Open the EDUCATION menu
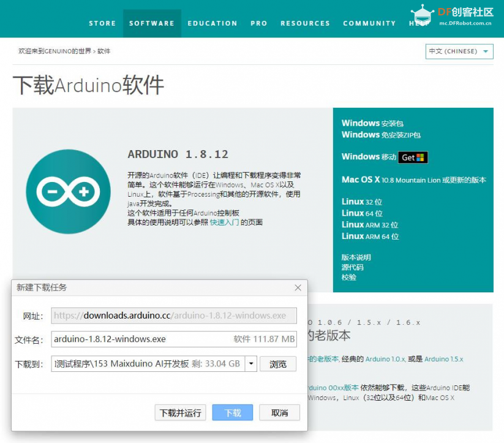504x443 pixels. [x=213, y=23]
